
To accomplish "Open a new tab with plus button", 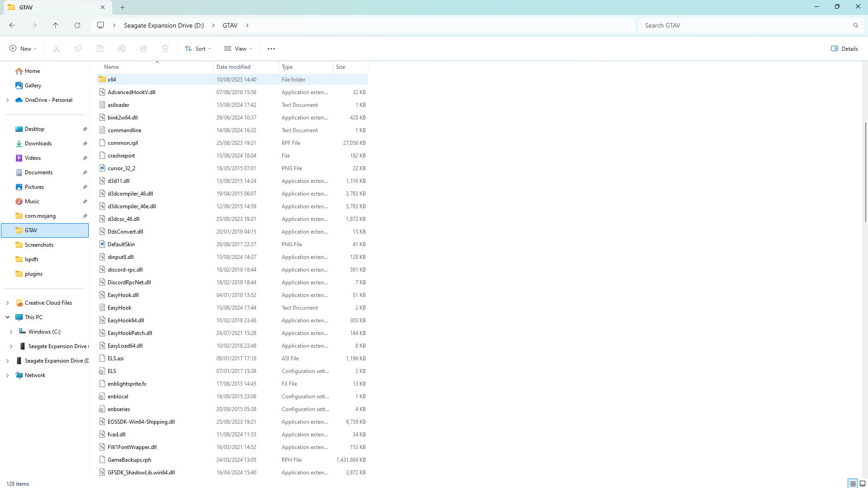I will click(123, 7).
